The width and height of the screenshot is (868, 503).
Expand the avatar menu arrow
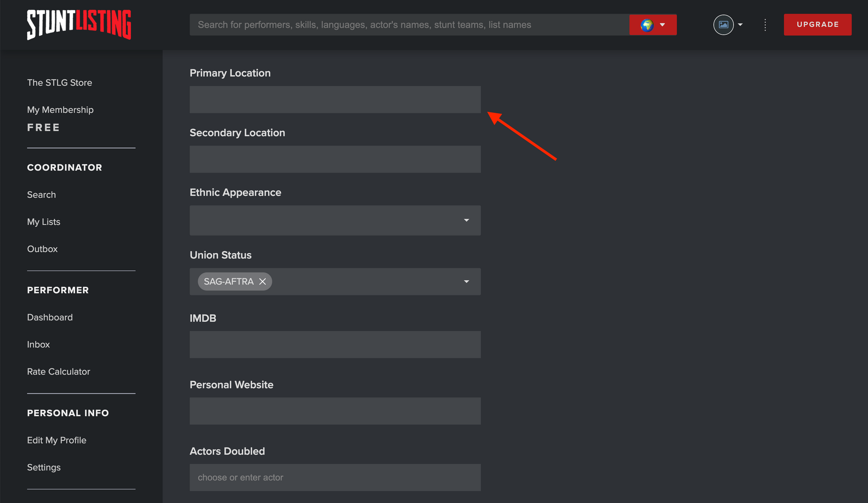[740, 25]
